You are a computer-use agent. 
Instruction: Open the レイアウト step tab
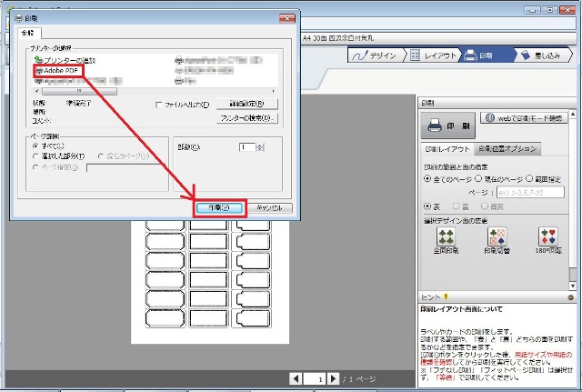434,55
